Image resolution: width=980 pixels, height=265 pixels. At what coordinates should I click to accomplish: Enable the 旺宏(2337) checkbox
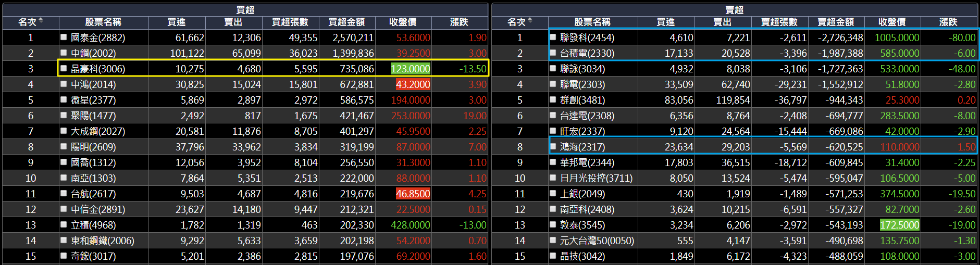coord(553,131)
